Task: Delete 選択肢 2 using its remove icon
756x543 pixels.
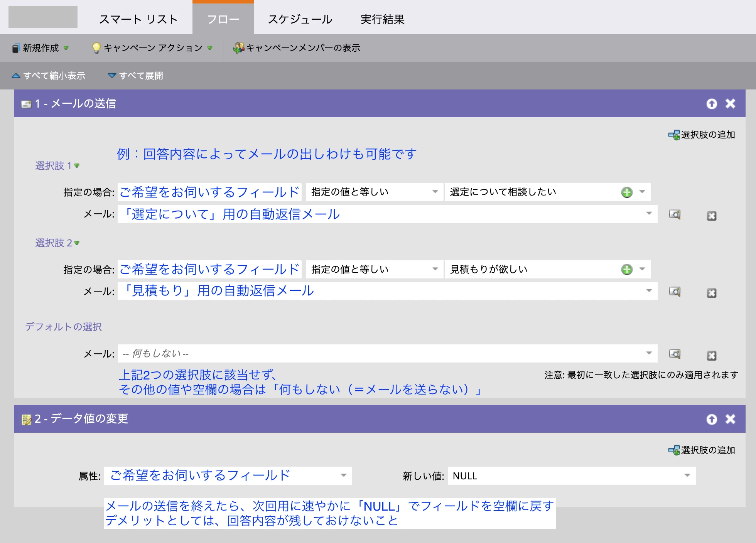Action: (x=712, y=293)
